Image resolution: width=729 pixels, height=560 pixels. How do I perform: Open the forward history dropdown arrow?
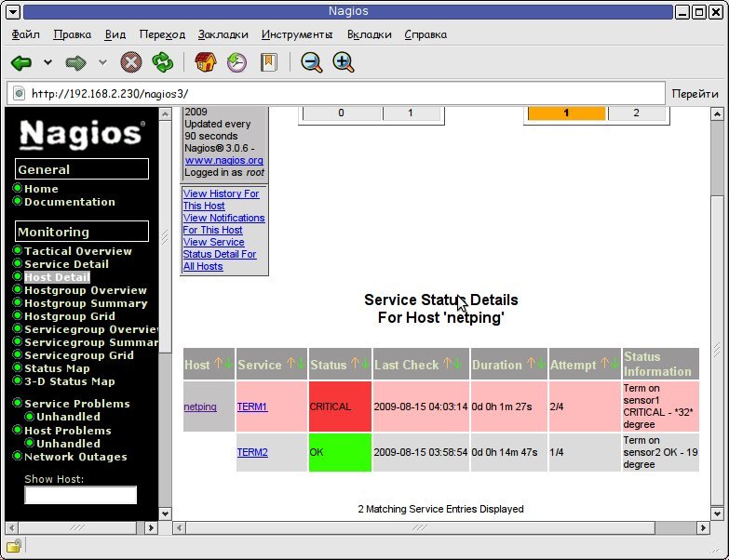[102, 61]
